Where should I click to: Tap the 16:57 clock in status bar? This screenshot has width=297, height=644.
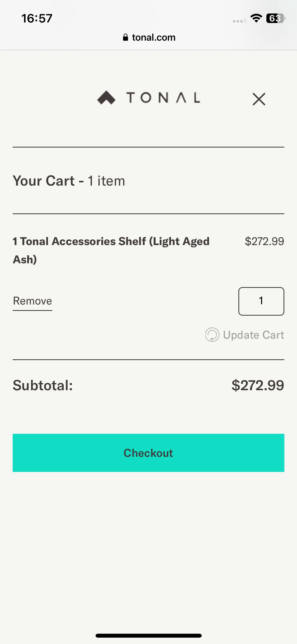point(37,19)
